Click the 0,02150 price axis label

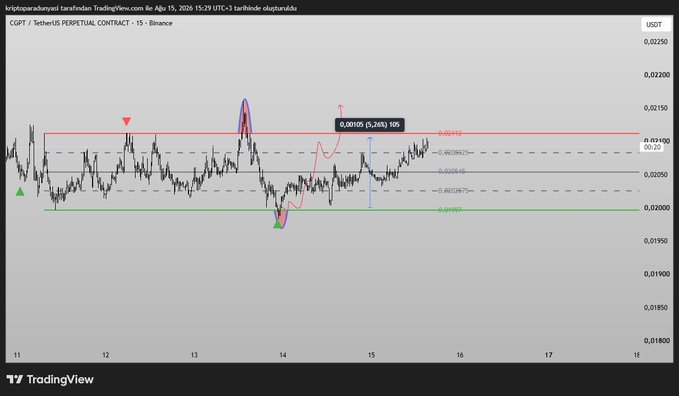coord(656,108)
